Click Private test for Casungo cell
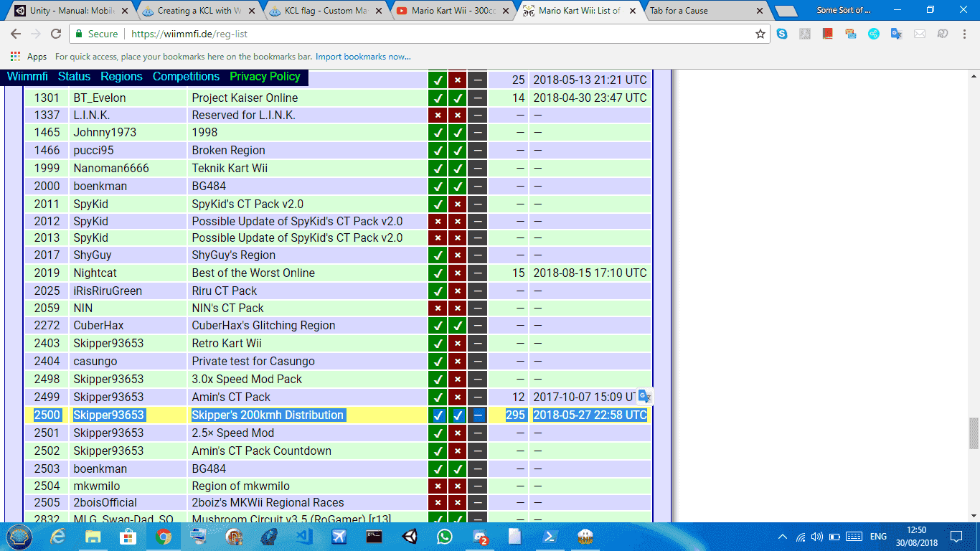This screenshot has height=551, width=980. point(308,361)
